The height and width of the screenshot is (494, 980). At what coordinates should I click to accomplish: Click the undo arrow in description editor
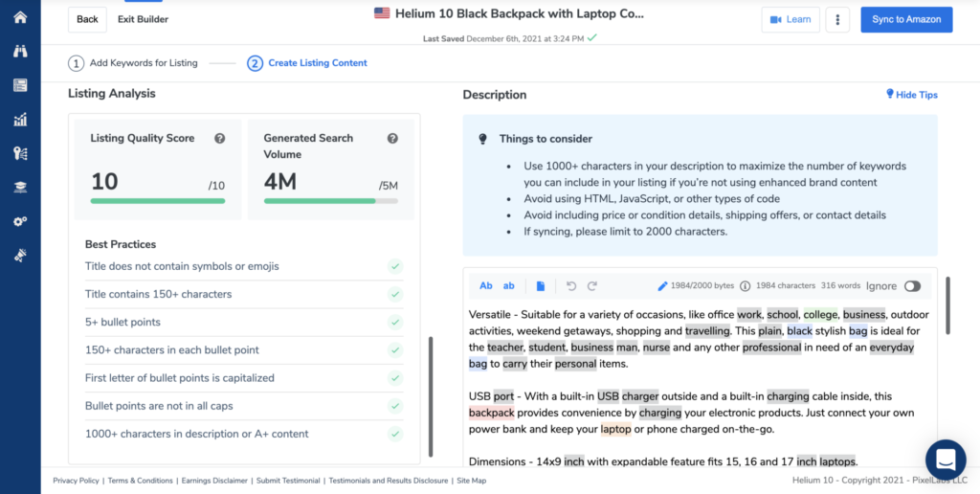[x=571, y=285]
